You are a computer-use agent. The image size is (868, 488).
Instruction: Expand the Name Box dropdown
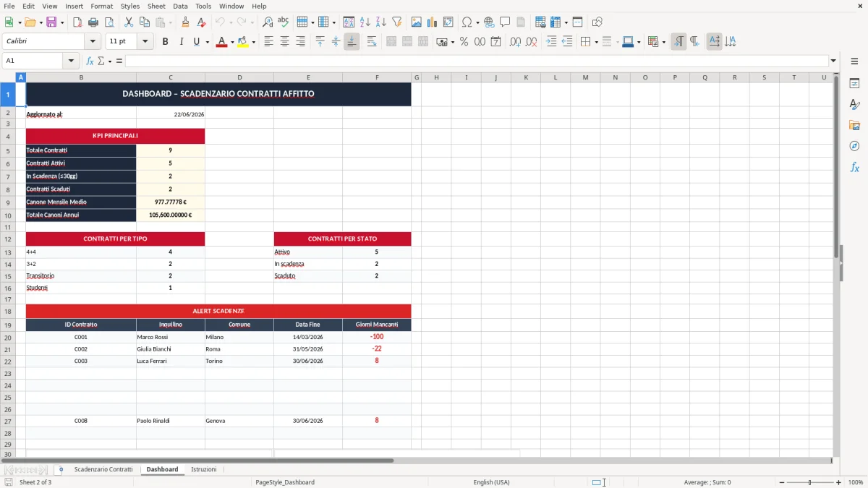pos(71,61)
